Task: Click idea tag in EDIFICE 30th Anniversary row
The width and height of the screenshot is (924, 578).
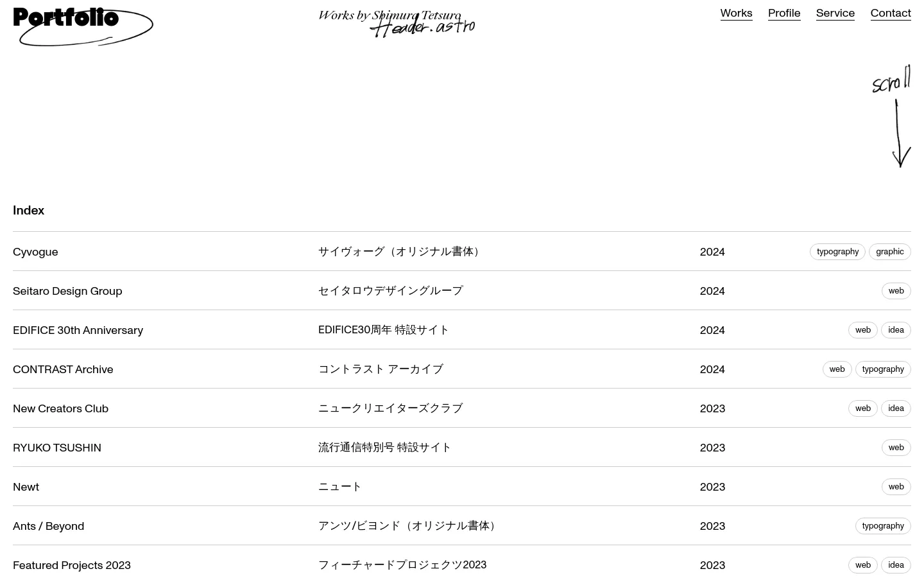Action: tap(896, 330)
